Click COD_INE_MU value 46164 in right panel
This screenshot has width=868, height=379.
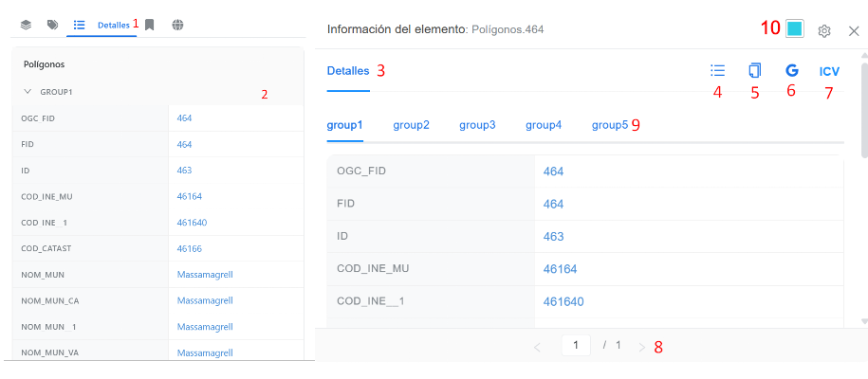[x=561, y=269]
